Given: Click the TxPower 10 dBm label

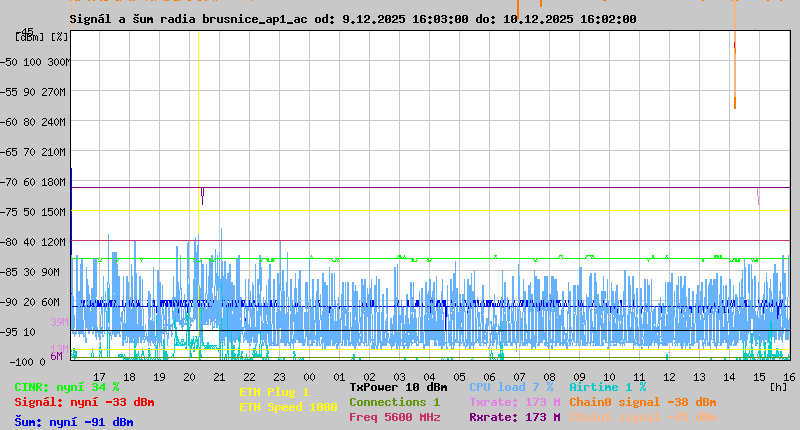Looking at the screenshot, I should click(398, 387).
